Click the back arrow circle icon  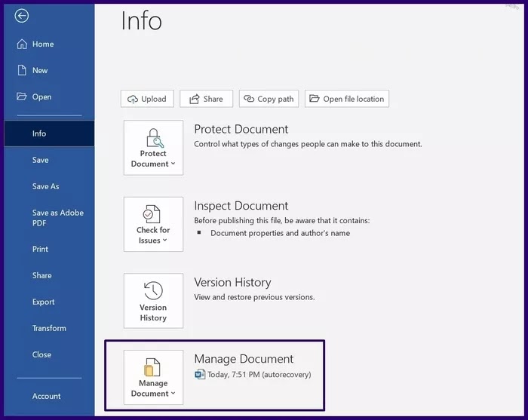tap(22, 16)
